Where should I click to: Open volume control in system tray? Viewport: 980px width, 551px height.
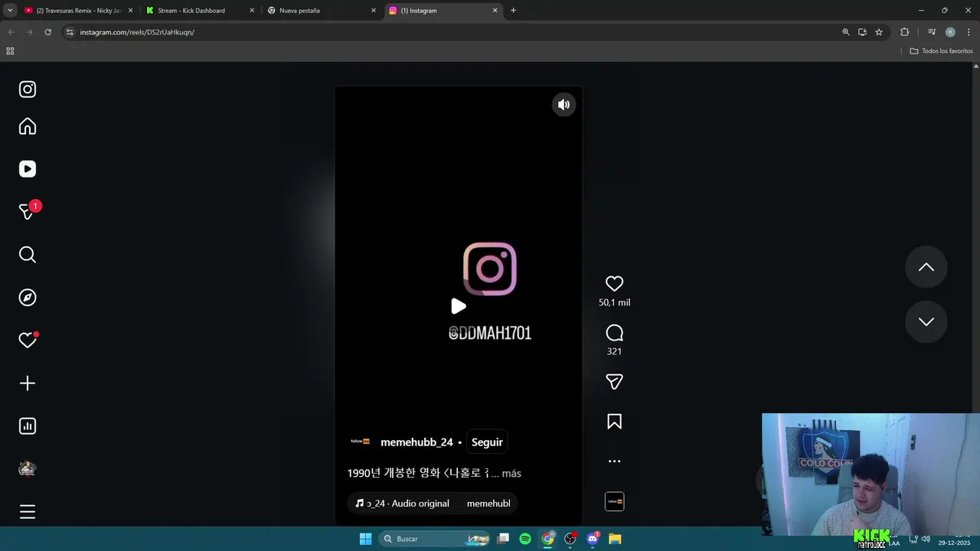pyautogui.click(x=926, y=539)
